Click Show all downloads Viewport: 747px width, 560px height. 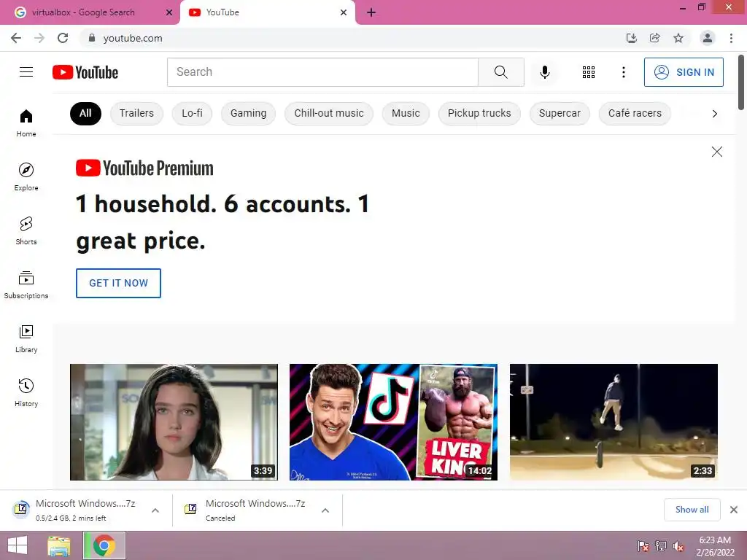pos(692,510)
